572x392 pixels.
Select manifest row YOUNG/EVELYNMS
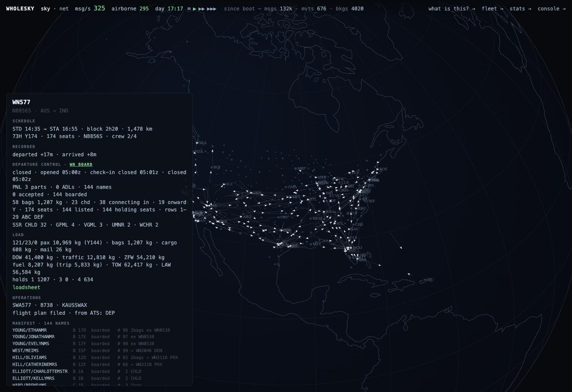(99, 344)
